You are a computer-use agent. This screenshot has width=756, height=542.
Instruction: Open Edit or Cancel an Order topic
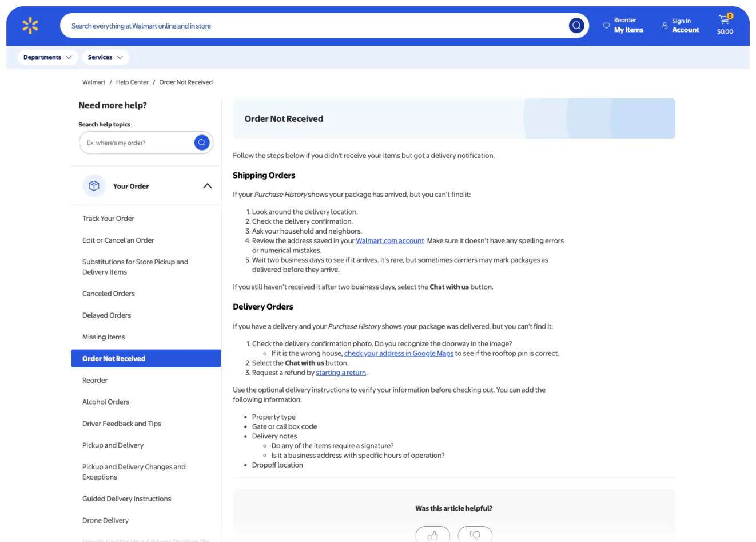[118, 240]
